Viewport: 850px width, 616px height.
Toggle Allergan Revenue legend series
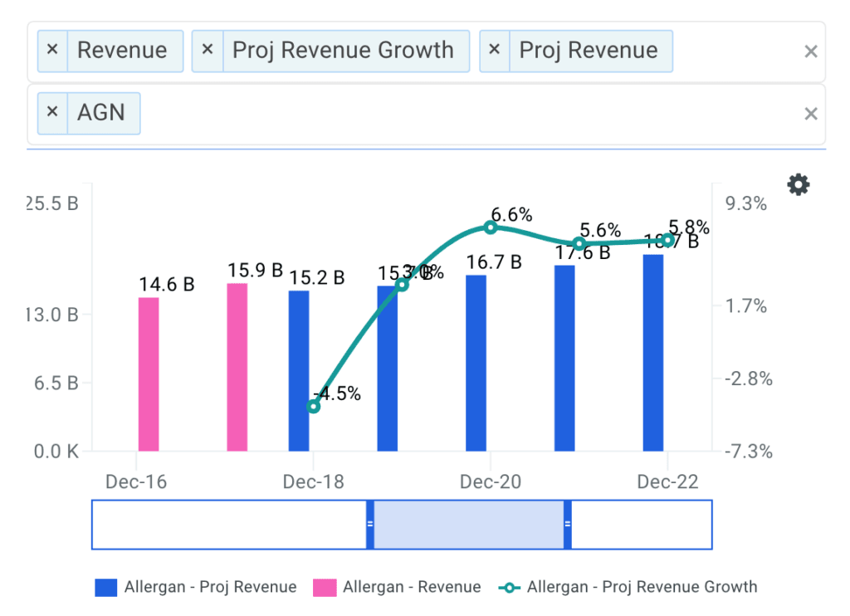tap(397, 588)
